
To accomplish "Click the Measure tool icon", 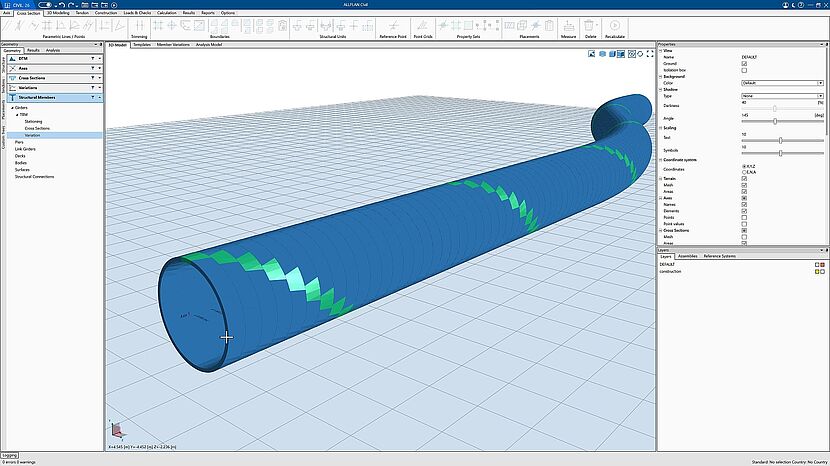I will pos(568,24).
